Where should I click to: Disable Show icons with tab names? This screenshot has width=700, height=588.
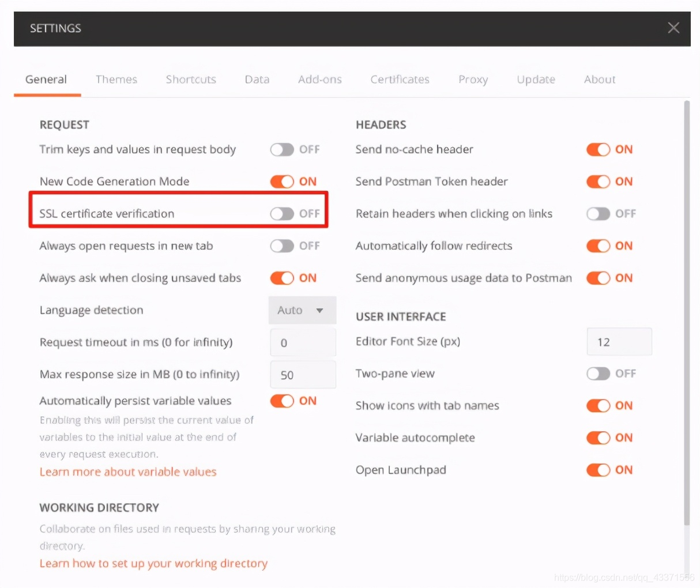click(x=598, y=406)
